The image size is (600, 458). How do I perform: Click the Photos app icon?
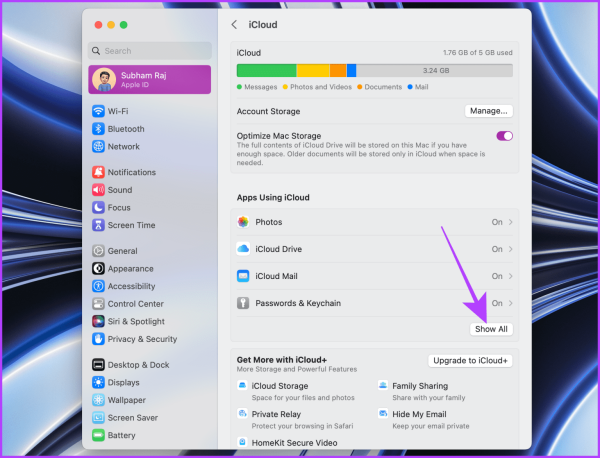tap(243, 222)
